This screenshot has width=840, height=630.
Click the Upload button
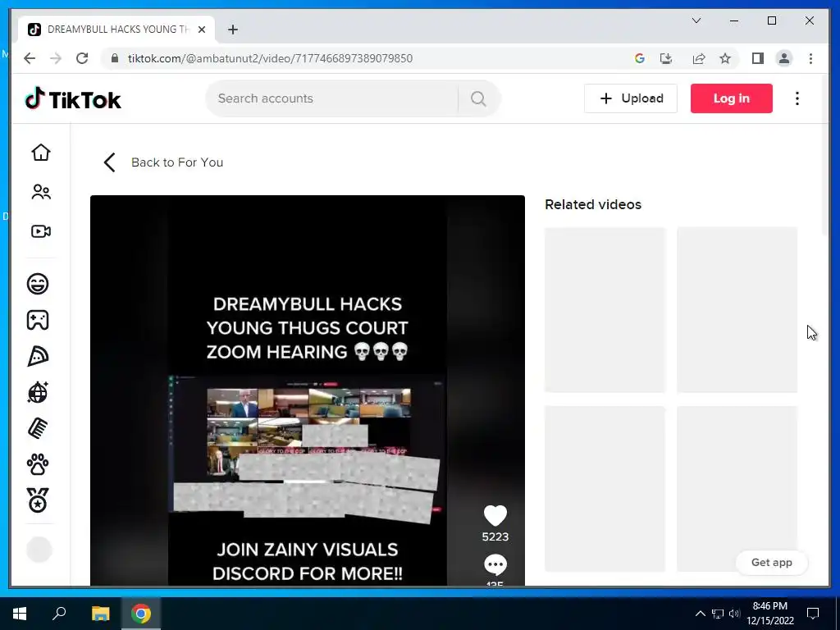[x=631, y=98]
